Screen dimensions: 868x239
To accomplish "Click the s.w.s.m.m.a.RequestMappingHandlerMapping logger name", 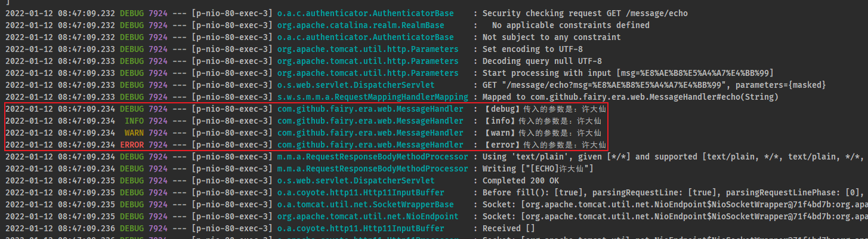I will click(x=373, y=97).
